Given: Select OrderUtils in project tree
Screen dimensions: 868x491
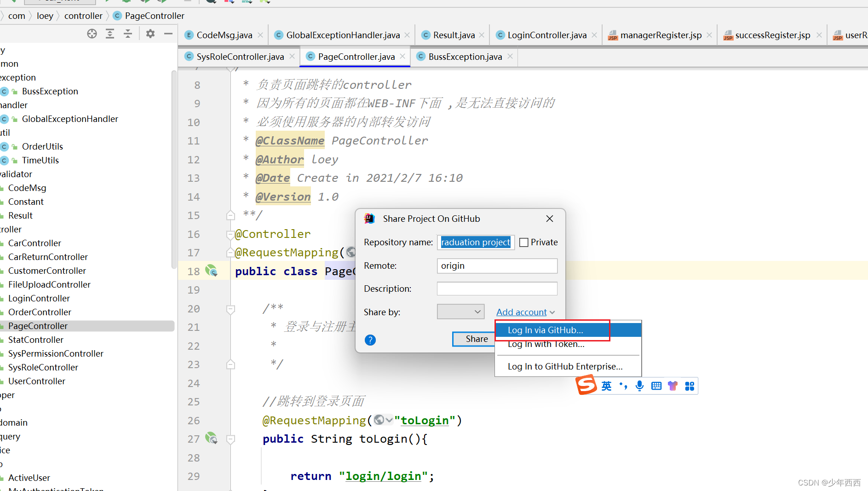Looking at the screenshot, I should [42, 146].
